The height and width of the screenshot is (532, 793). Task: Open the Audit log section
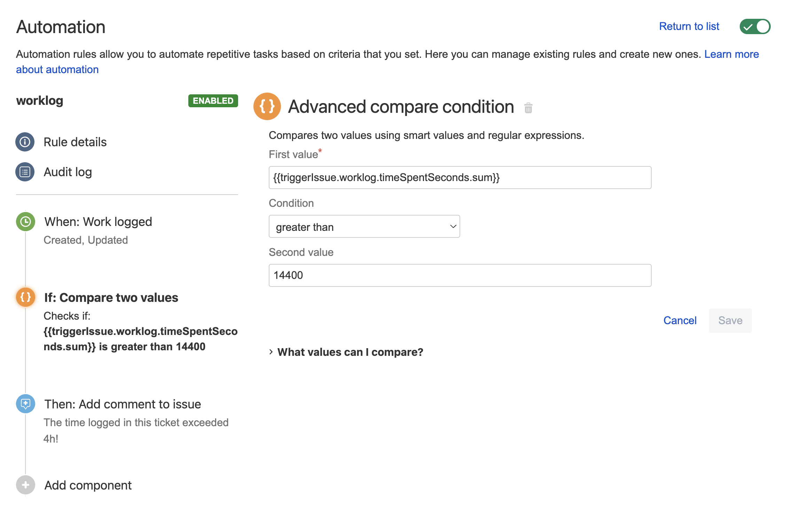(68, 172)
